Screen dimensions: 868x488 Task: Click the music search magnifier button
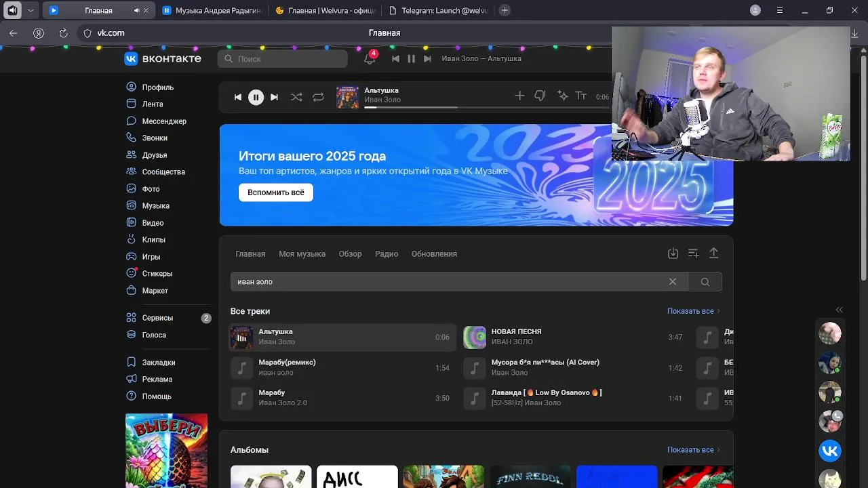(x=705, y=282)
